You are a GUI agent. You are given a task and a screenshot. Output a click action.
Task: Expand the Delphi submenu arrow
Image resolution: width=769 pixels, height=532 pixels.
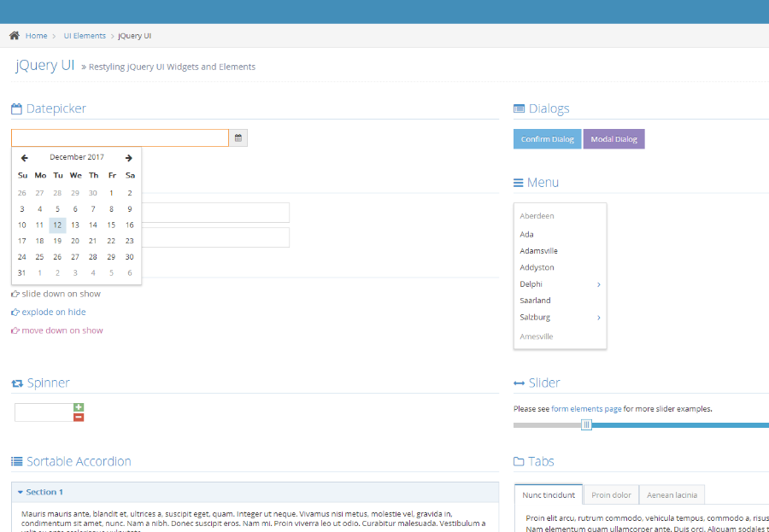pyautogui.click(x=599, y=284)
